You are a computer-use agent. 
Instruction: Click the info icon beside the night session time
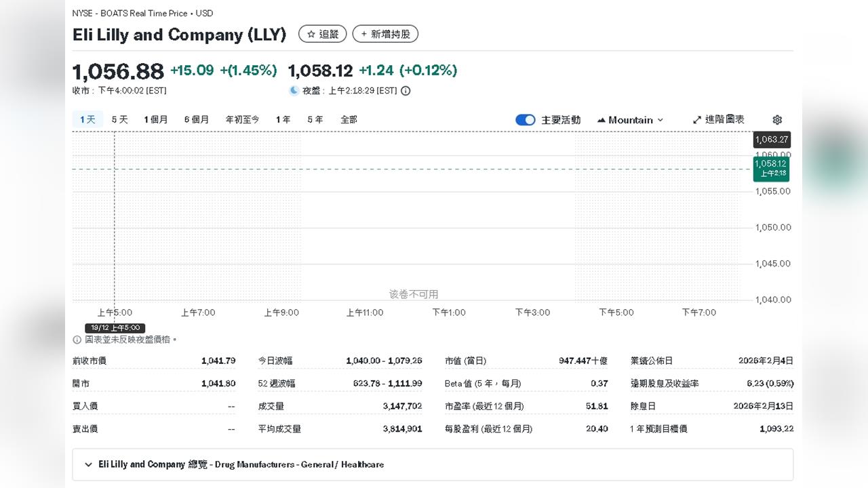405,90
